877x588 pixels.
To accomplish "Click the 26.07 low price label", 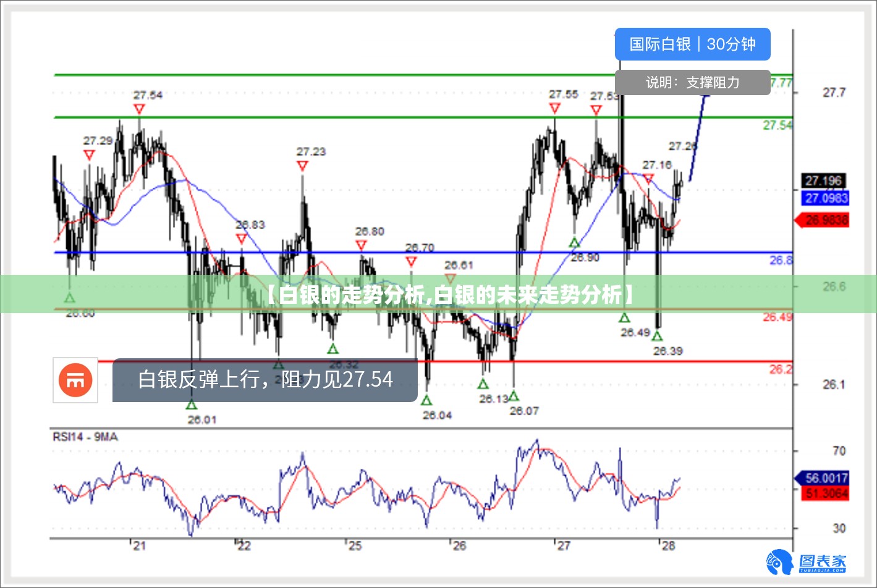I will (x=524, y=411).
